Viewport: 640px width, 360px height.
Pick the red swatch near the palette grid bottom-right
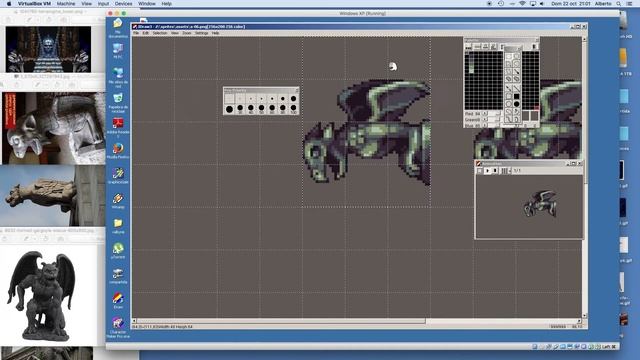537,107
